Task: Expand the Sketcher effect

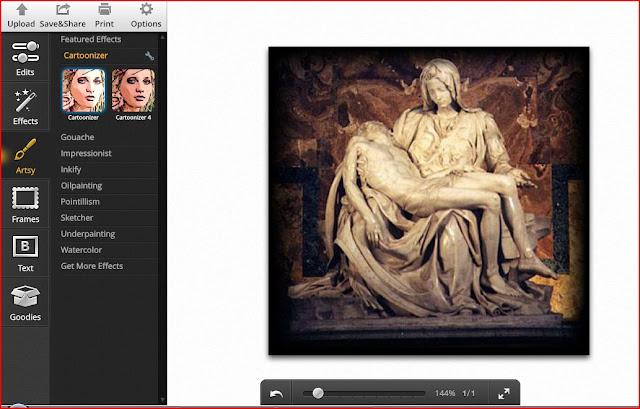Action: tap(77, 218)
